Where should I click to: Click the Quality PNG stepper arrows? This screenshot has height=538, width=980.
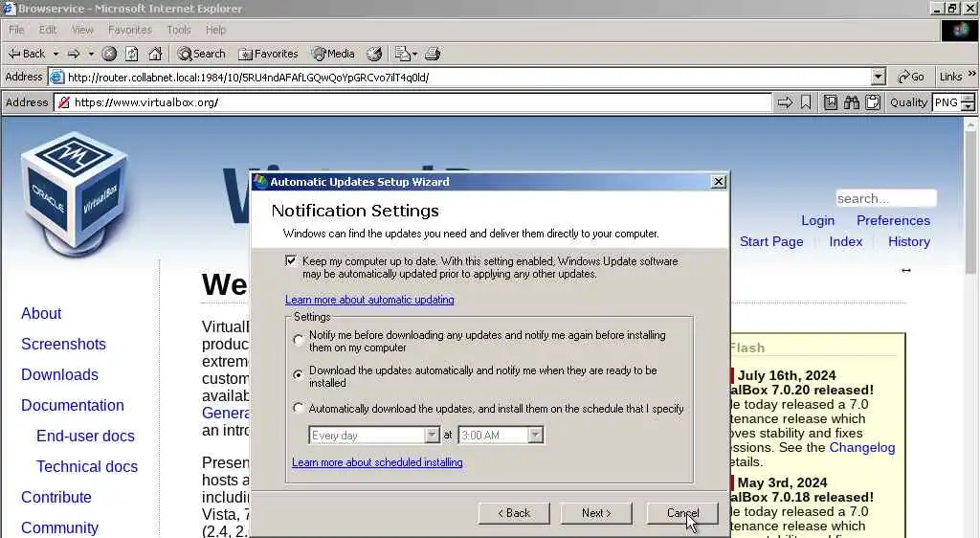[x=969, y=102]
